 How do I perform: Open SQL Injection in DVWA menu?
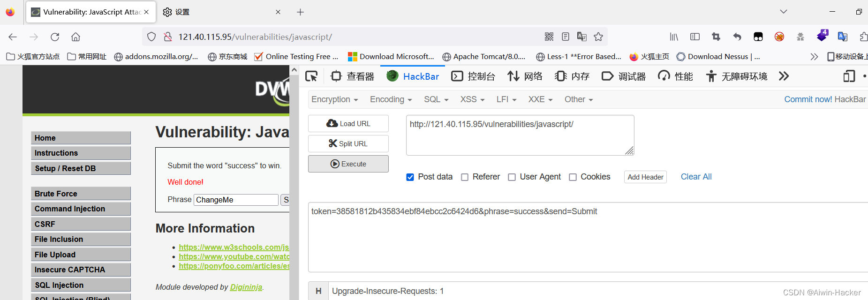(x=81, y=285)
